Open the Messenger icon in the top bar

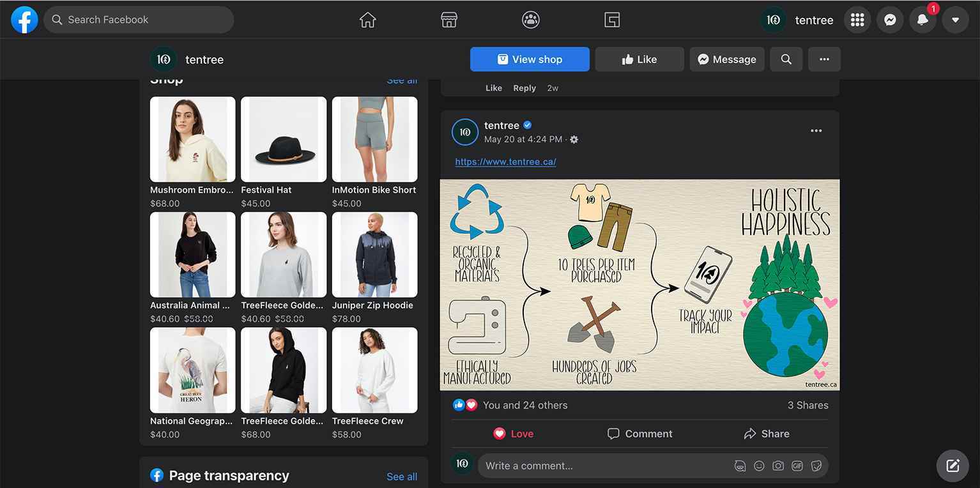click(890, 20)
